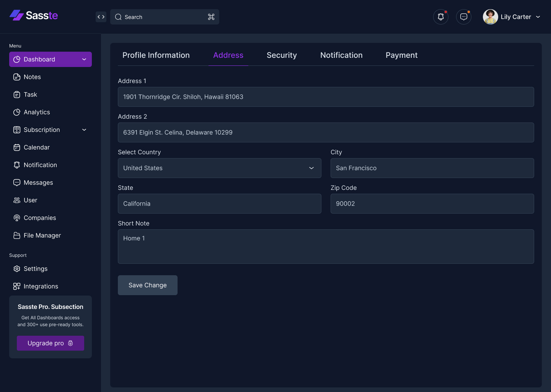Click into the Short Note text area

click(x=326, y=247)
